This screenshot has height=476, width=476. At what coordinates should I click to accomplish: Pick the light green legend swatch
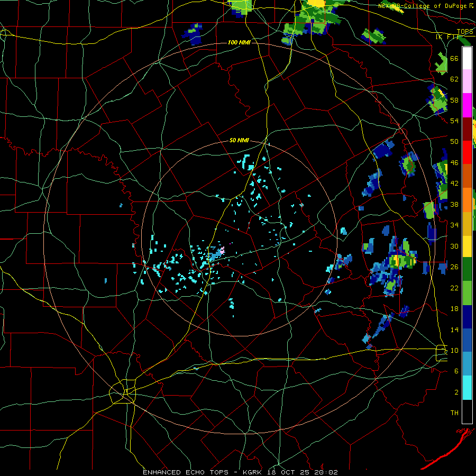(467, 293)
